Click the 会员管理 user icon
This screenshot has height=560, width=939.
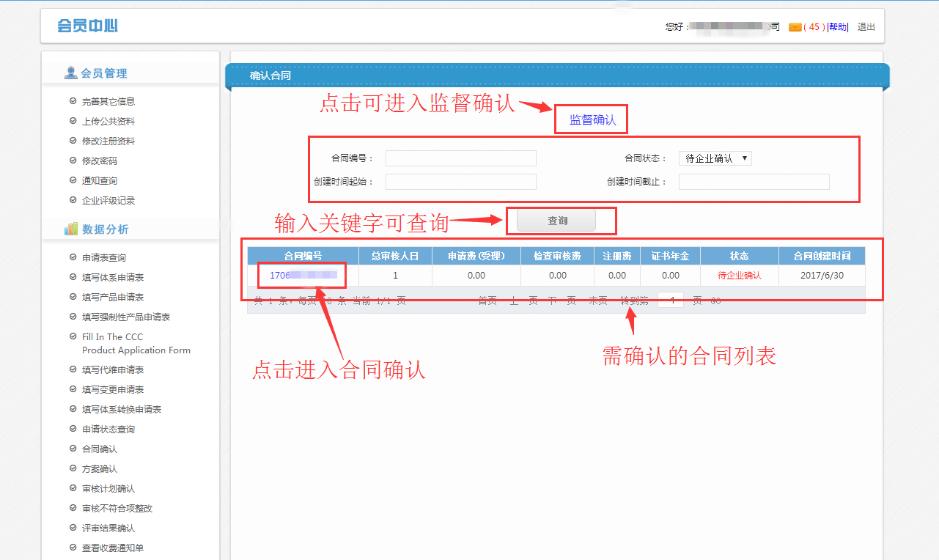click(x=70, y=73)
